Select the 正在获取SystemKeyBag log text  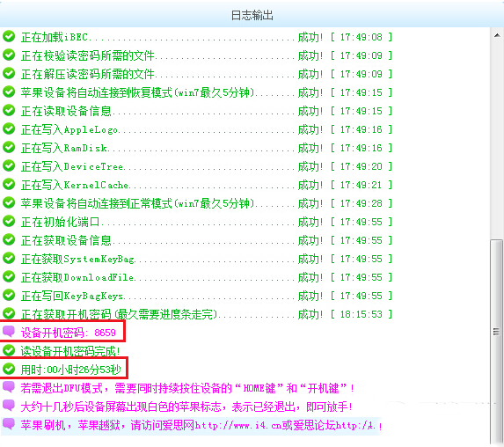coord(77,259)
